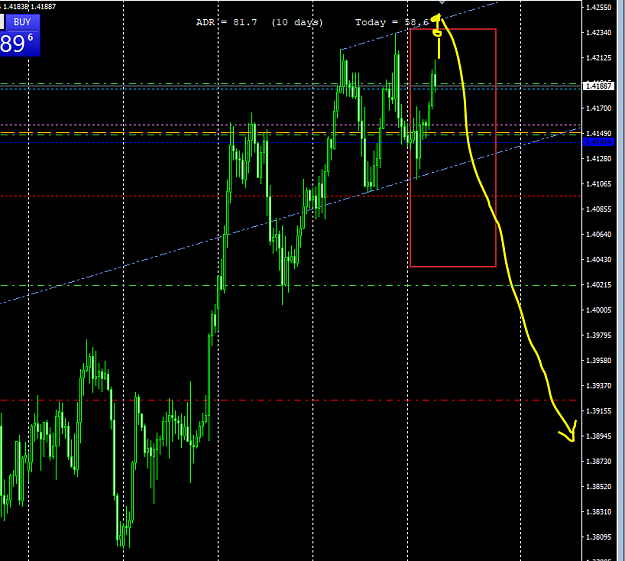The height and width of the screenshot is (561, 625).
Task: Click the 1.42550 price scale label
Action: [x=599, y=7]
